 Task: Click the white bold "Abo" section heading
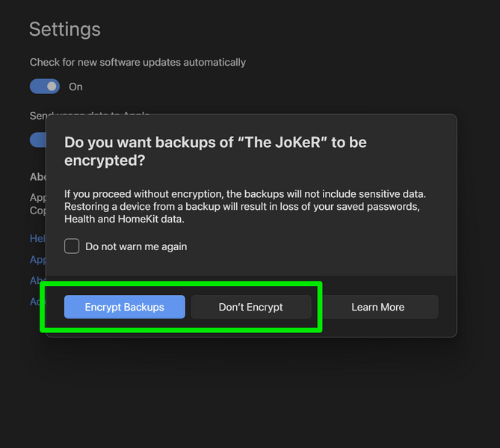(37, 178)
